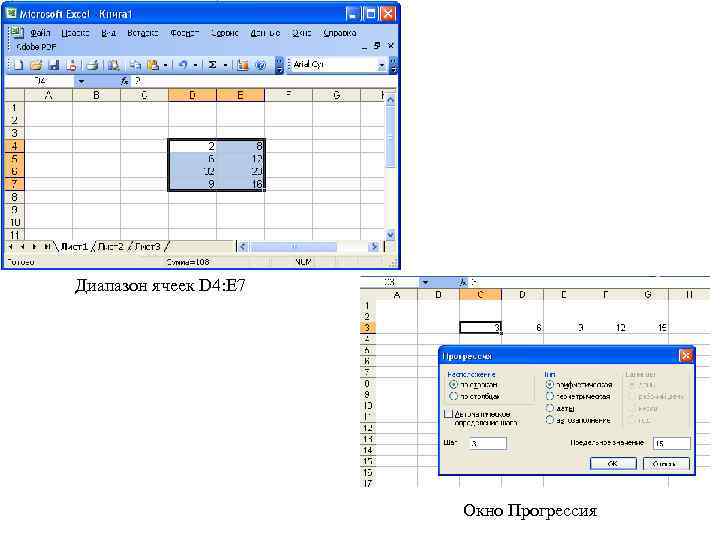
Task: Open the Правка menu
Action: (x=75, y=33)
